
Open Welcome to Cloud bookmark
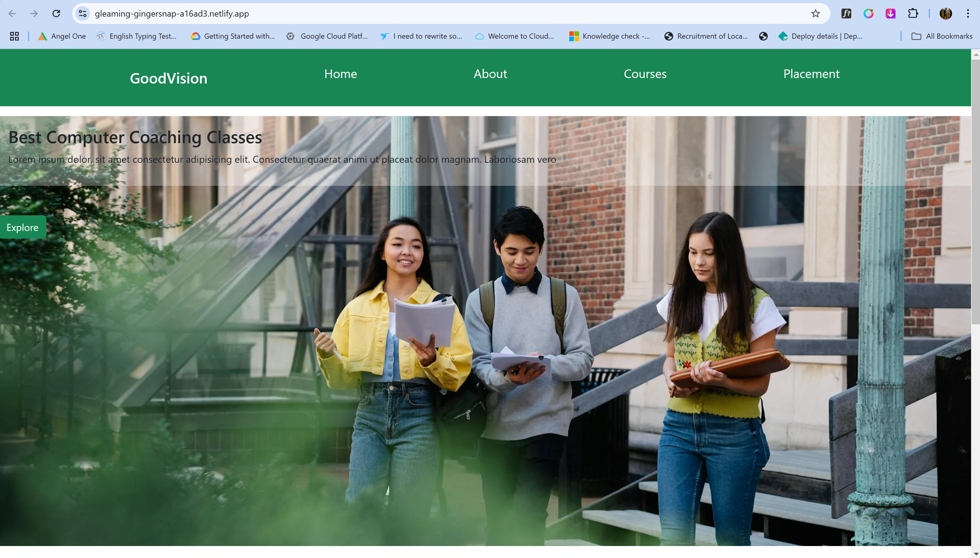(514, 36)
